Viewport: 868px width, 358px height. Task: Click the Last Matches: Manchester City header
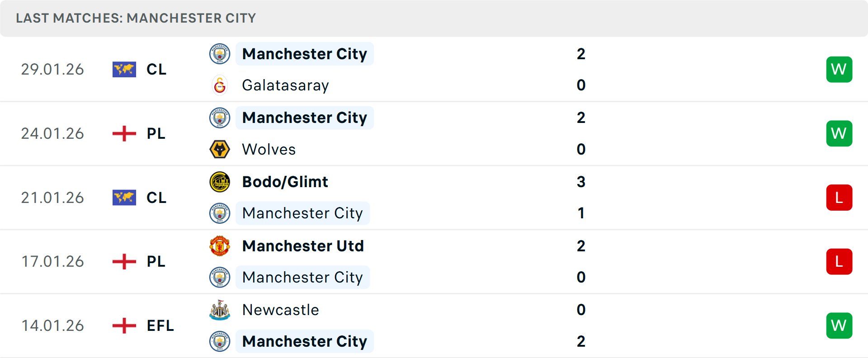click(x=136, y=18)
